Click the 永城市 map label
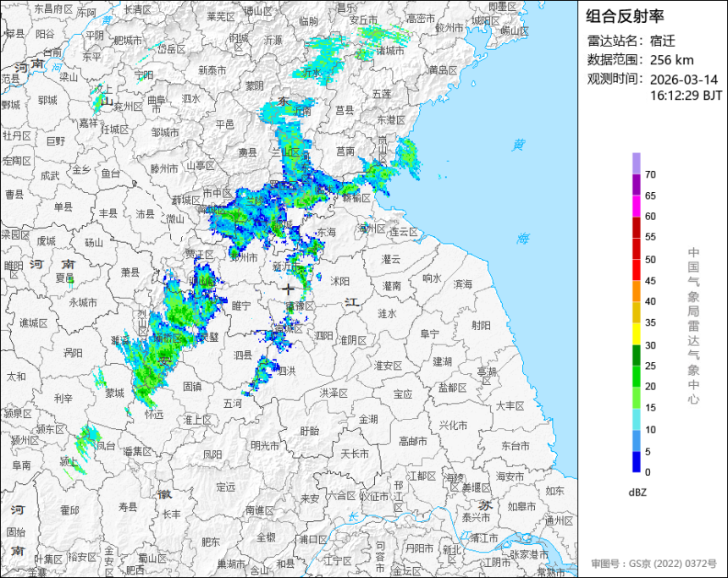This screenshot has height=578, width=728. (x=83, y=303)
